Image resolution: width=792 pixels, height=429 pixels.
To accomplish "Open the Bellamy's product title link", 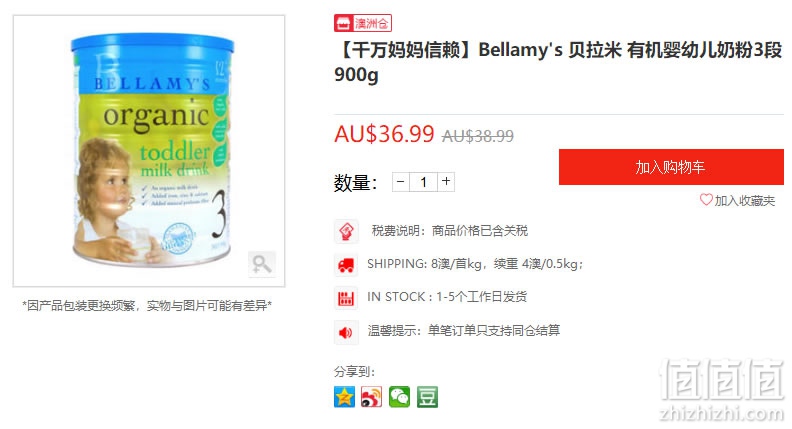I will (558, 62).
